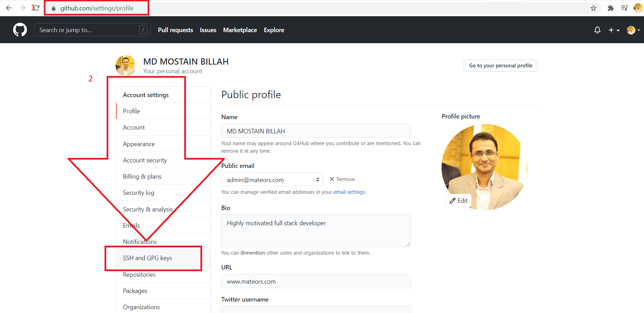Focus the Search or jump to field

point(92,30)
